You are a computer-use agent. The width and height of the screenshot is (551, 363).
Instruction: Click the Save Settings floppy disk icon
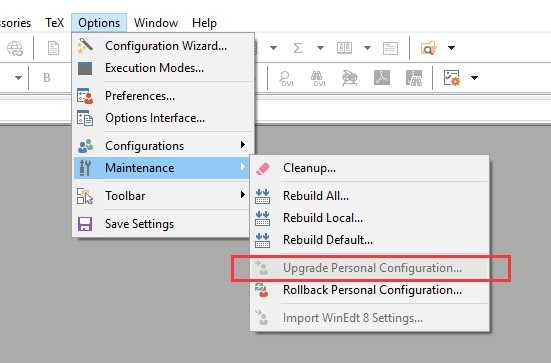[85, 224]
